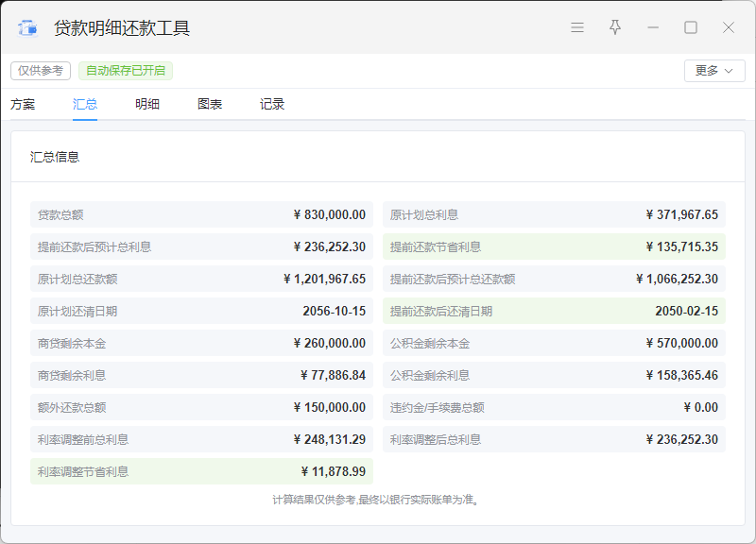Select the ¥ 0.00 fee value
756x544 pixels.
click(700, 408)
